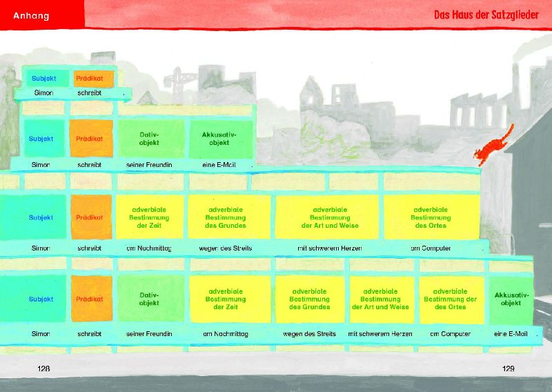Image resolution: width=552 pixels, height=392 pixels.
Task: Click 'mit schwerem Herzen' in bottom row
Action: pos(380,334)
